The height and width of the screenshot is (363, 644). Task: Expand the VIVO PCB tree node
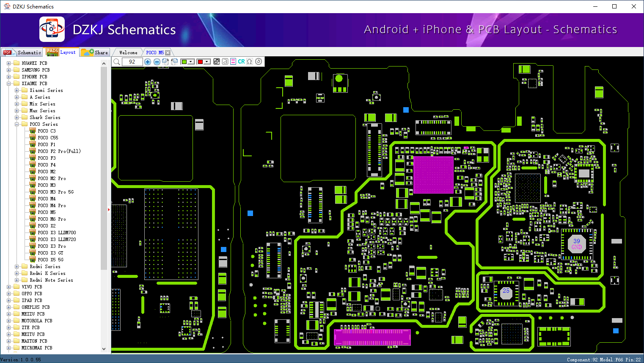(8, 287)
